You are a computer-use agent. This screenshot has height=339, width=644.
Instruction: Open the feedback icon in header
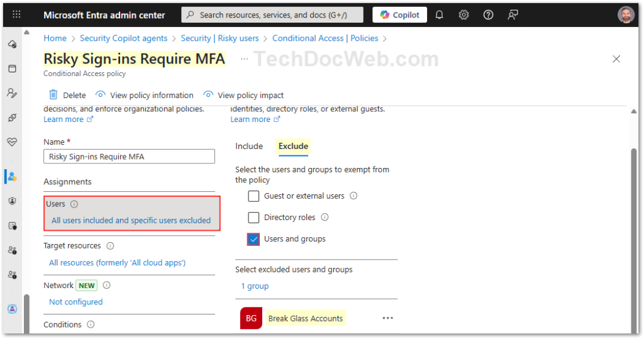(513, 14)
